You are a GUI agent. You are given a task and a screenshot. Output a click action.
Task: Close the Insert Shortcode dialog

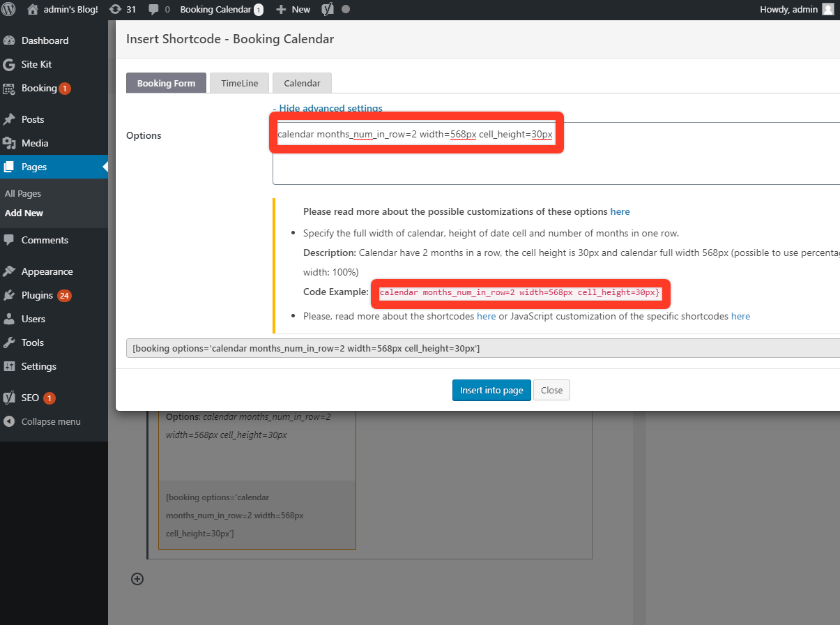pyautogui.click(x=551, y=390)
